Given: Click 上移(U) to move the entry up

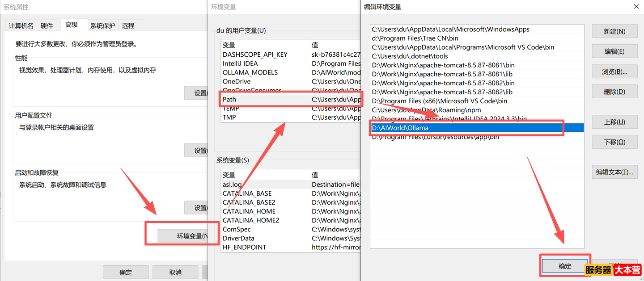Looking at the screenshot, I should pyautogui.click(x=614, y=122).
